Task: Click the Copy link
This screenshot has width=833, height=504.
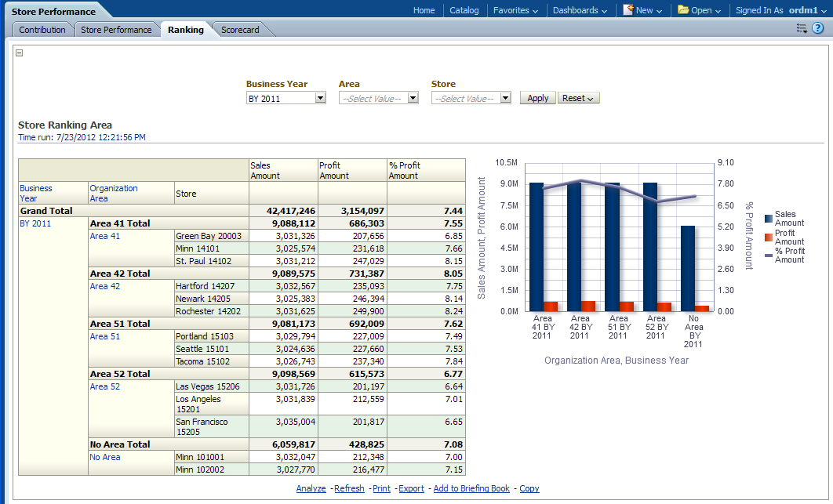Action: point(529,488)
